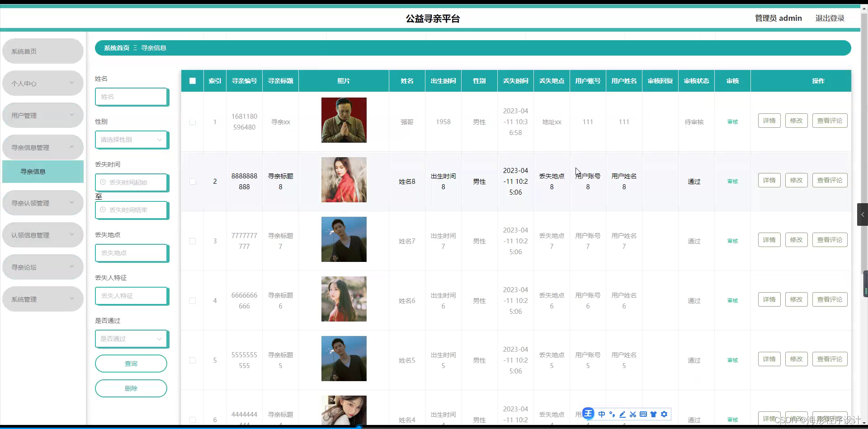The height and width of the screenshot is (429, 868).
Task: Open IME skins via the shirt icon
Action: (x=654, y=414)
